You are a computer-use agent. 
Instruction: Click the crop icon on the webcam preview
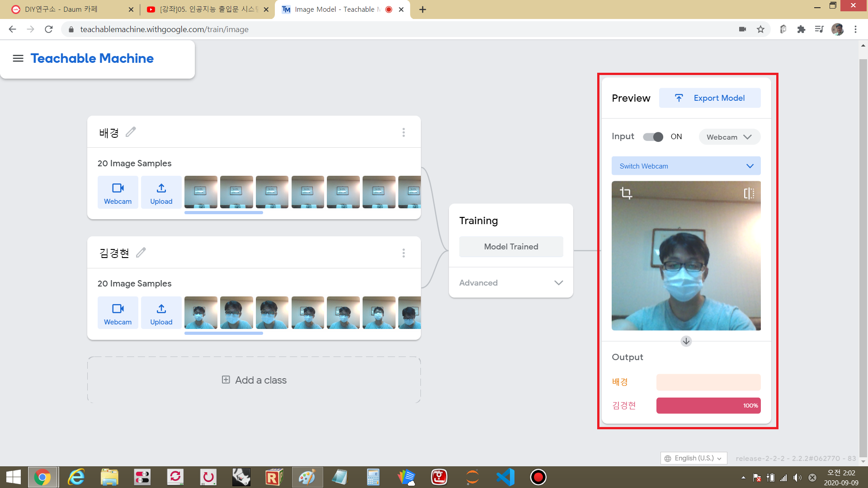coord(626,193)
